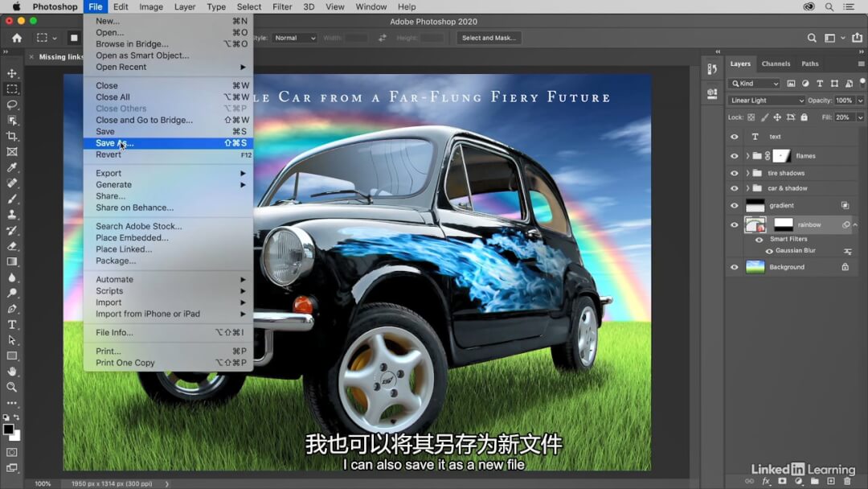Select the Clone Stamp tool
This screenshot has width=868, height=489.
point(11,214)
